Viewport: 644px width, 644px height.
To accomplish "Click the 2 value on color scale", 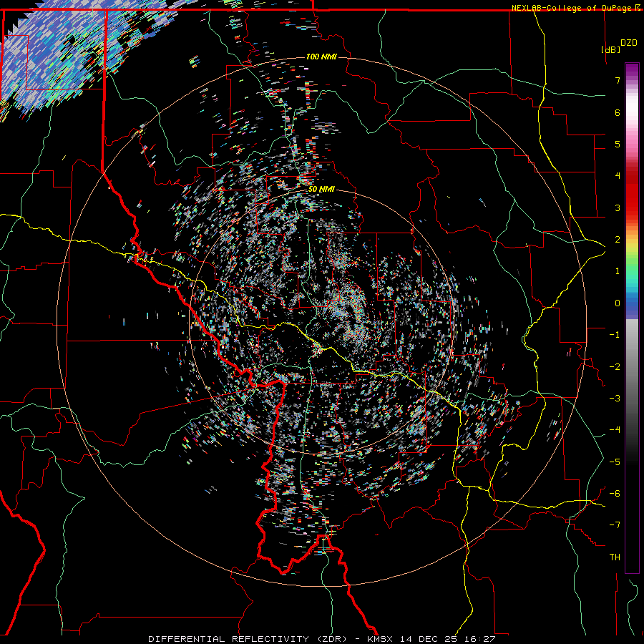I will [618, 240].
